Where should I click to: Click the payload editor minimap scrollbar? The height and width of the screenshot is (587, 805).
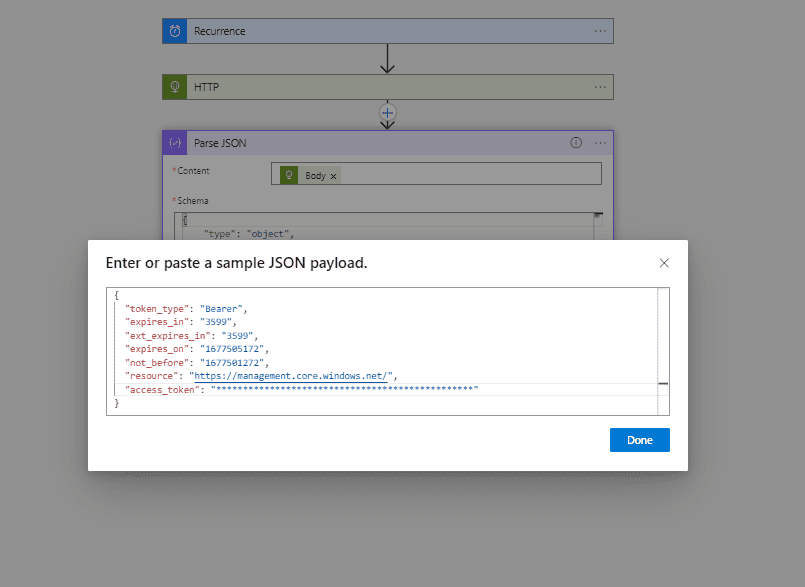click(x=663, y=351)
